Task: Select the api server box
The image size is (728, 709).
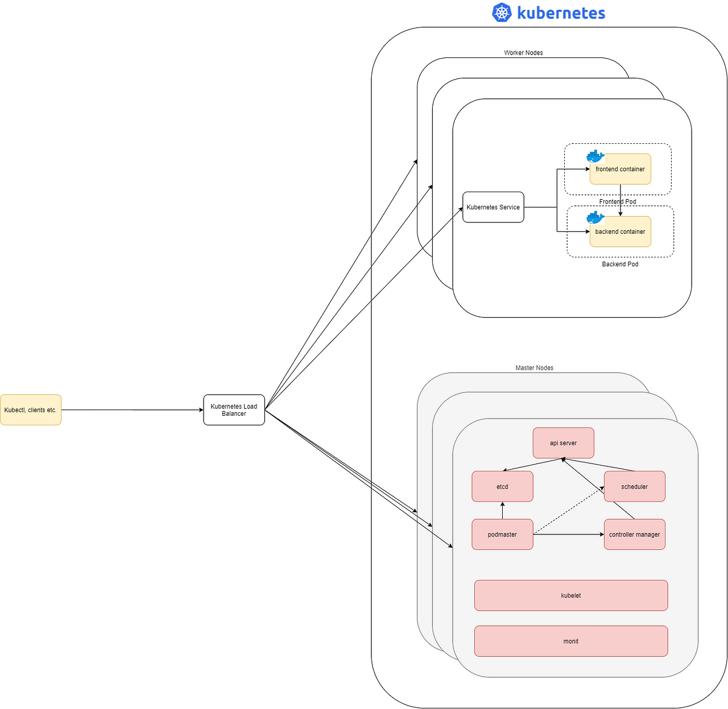Action: click(564, 443)
